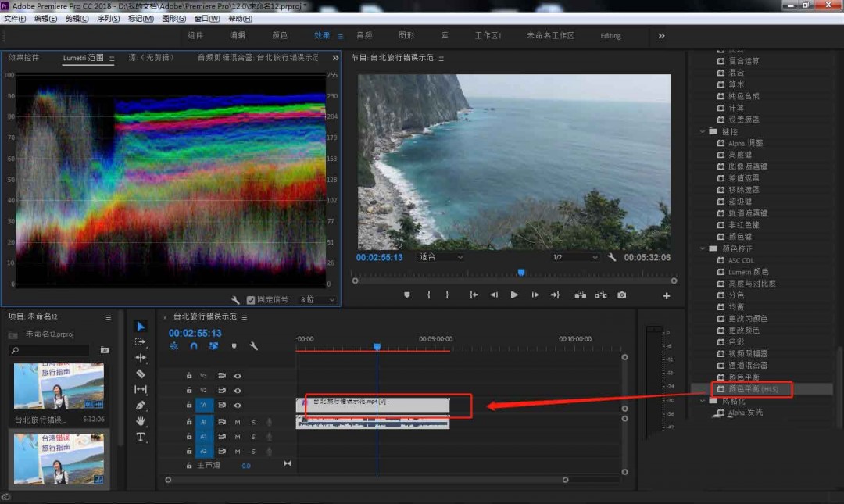Pick the Type (T) tool
Image resolution: width=844 pixels, height=504 pixels.
tap(141, 437)
